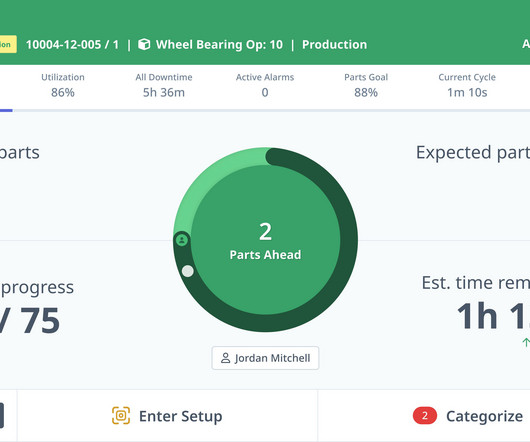Click the person icon beside Jordan Mitchell
The height and width of the screenshot is (442, 530).
(x=225, y=358)
